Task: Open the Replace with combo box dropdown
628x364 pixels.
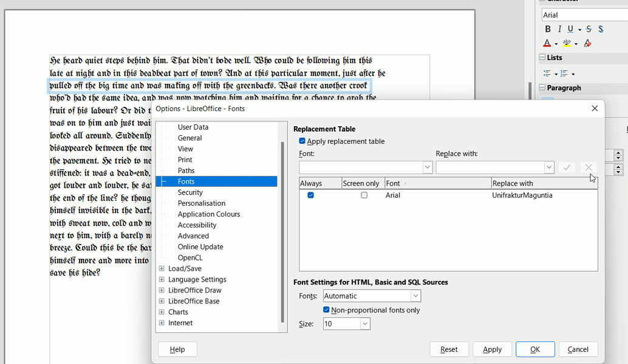Action: 549,167
